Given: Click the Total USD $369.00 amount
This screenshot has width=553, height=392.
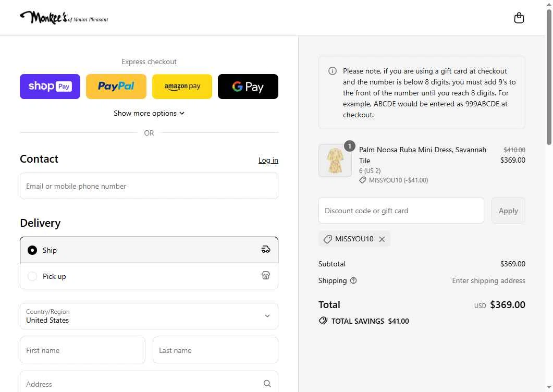Looking at the screenshot, I should pyautogui.click(x=500, y=305).
